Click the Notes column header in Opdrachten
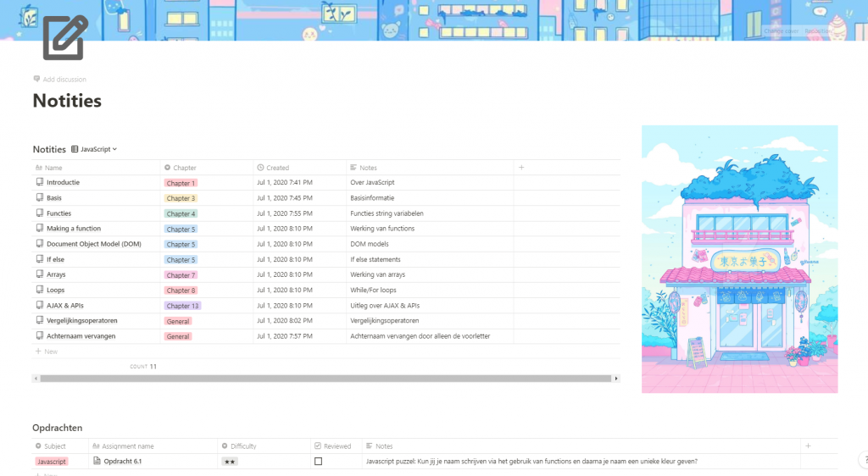Screen dimensions: 868x476 581,446
